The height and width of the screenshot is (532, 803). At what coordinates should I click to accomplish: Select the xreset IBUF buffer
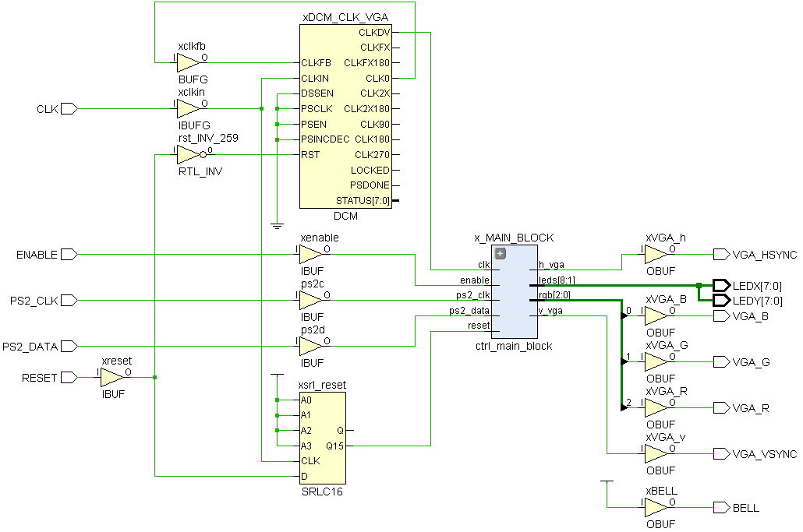[x=108, y=377]
